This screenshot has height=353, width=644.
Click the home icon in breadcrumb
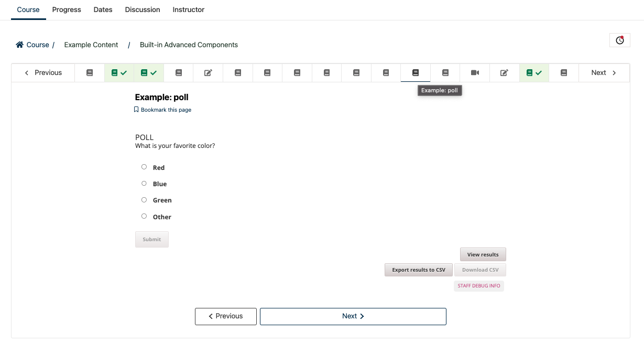pyautogui.click(x=20, y=45)
